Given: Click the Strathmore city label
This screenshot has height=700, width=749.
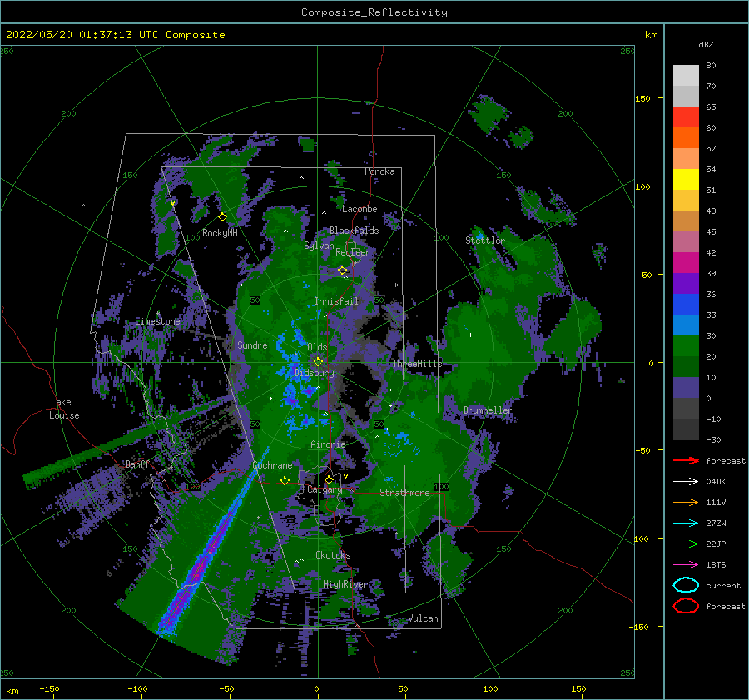Looking at the screenshot, I should 404,493.
